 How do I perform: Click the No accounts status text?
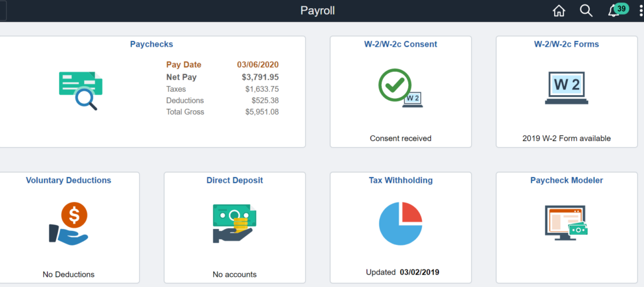pyautogui.click(x=235, y=274)
